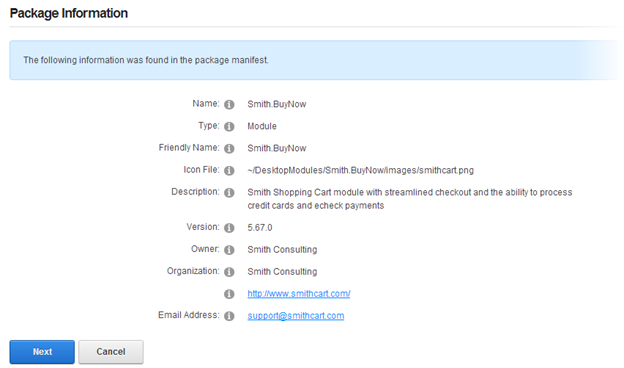The image size is (624, 368).
Task: Click the package manifest information message
Action: point(146,60)
